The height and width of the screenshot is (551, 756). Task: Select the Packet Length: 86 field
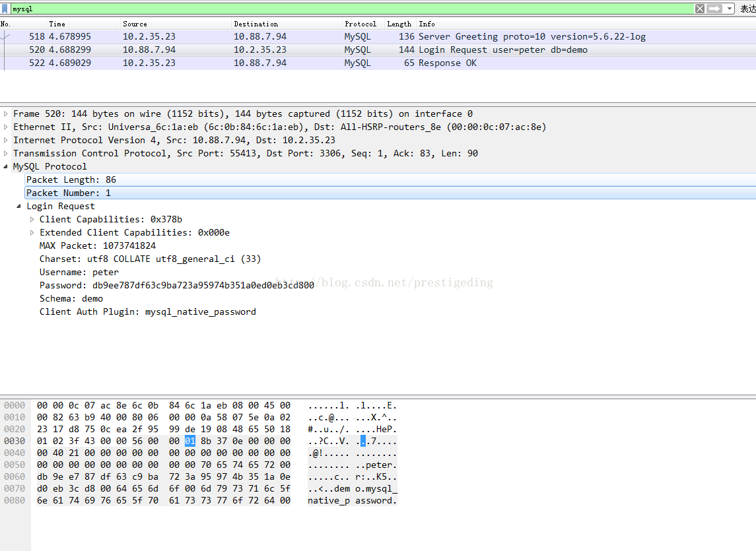390,179
